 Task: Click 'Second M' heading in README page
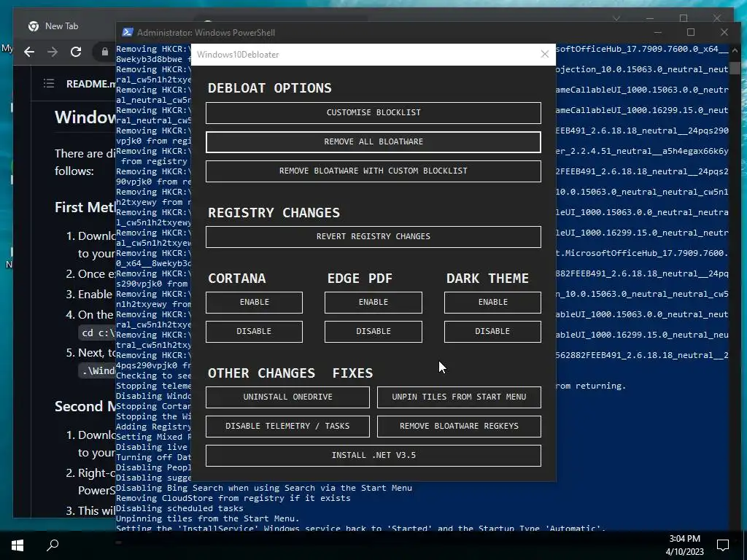click(x=85, y=406)
